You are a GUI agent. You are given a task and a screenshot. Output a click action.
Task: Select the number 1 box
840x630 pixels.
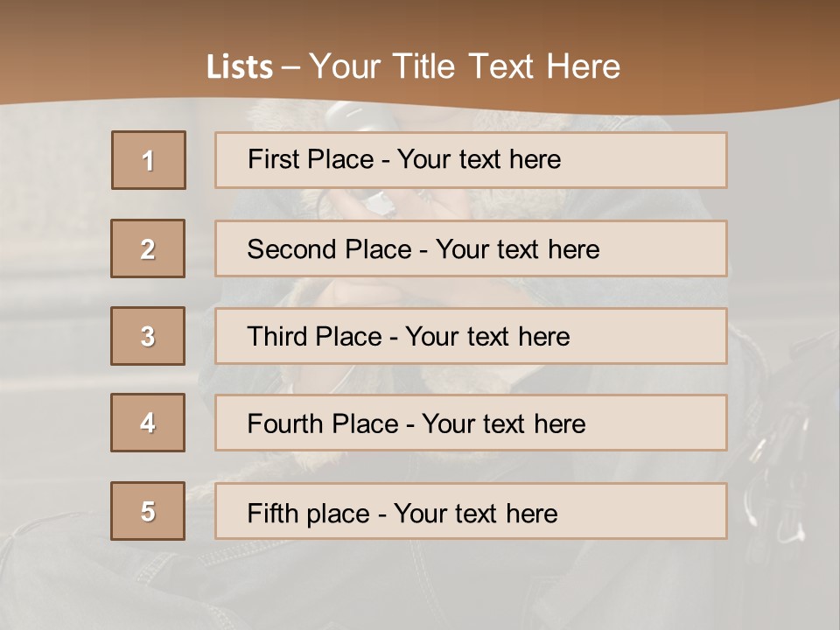click(149, 160)
